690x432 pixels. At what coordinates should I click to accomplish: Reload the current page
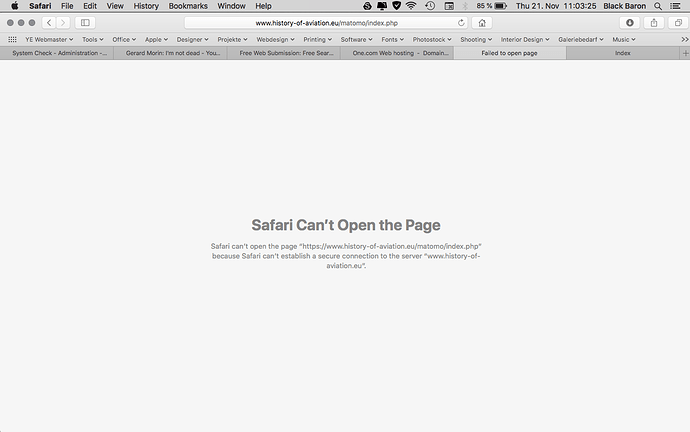[461, 23]
